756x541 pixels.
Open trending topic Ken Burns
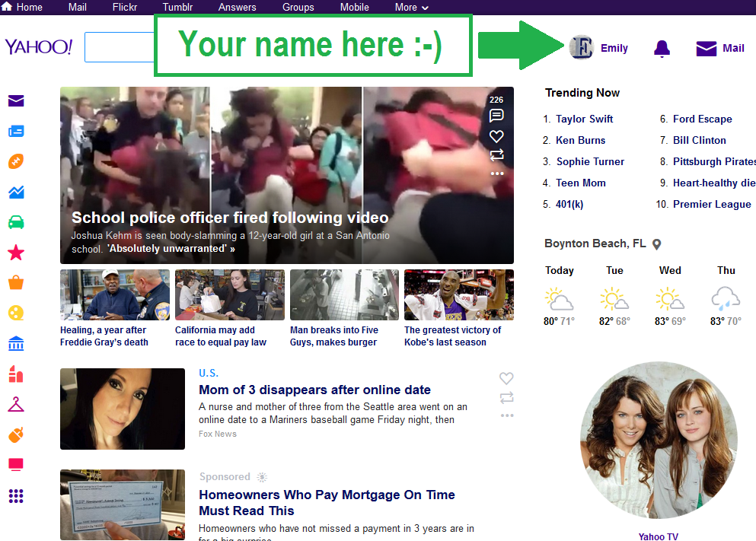coord(580,140)
